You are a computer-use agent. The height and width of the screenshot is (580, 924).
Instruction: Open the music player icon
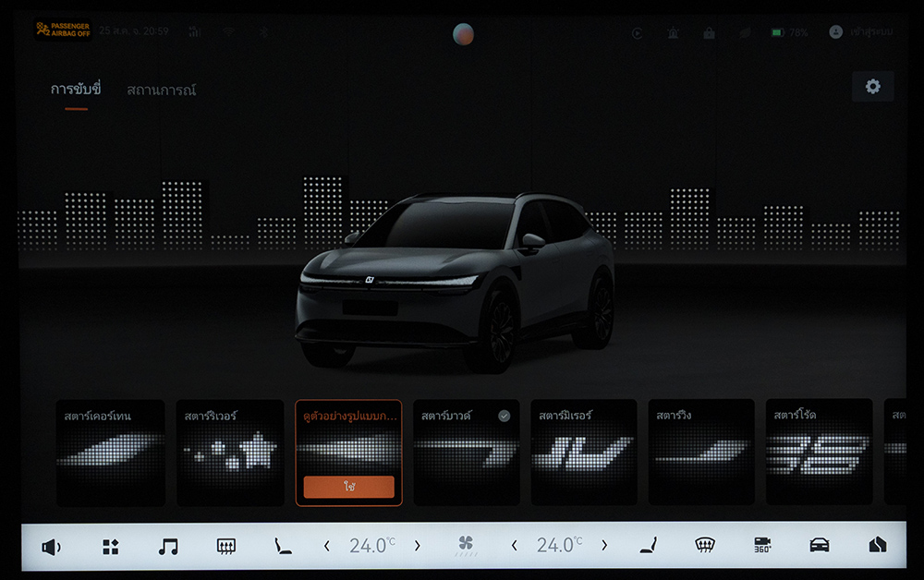pyautogui.click(x=168, y=547)
